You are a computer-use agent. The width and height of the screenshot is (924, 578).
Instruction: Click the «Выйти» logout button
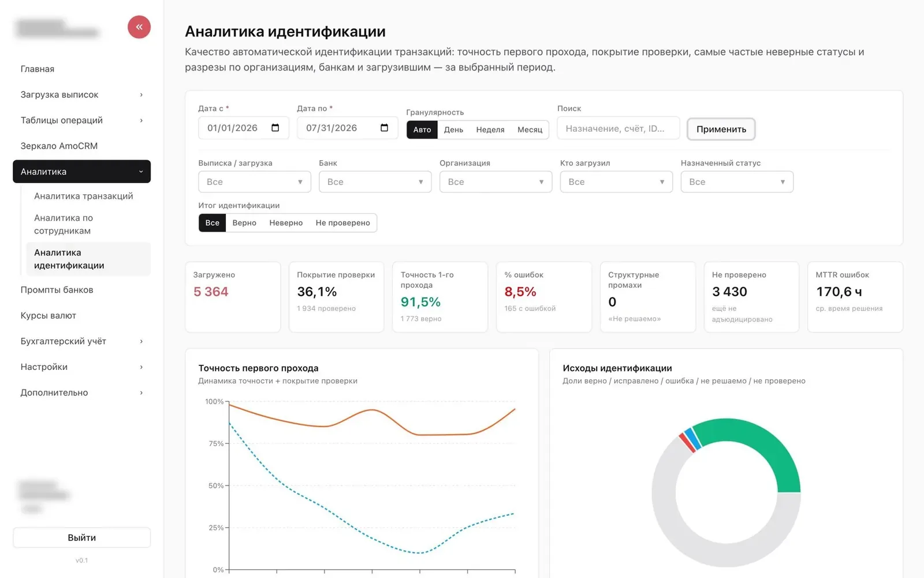click(x=81, y=538)
